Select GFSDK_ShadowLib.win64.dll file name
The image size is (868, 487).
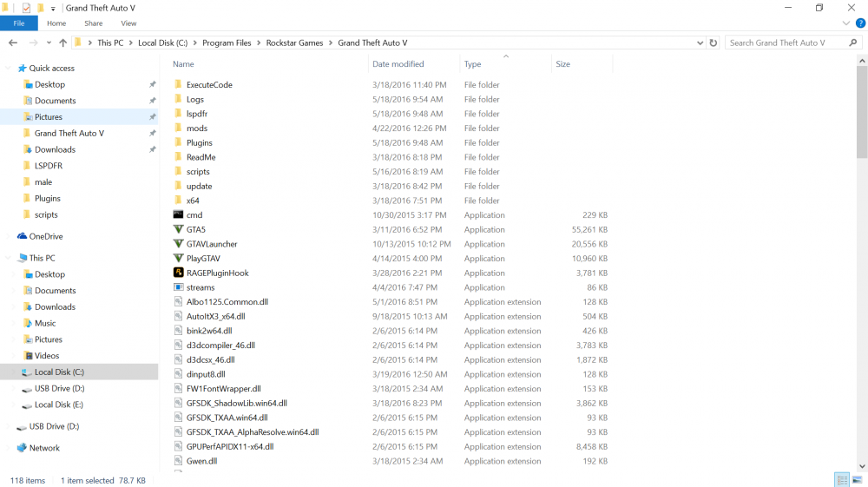(237, 403)
